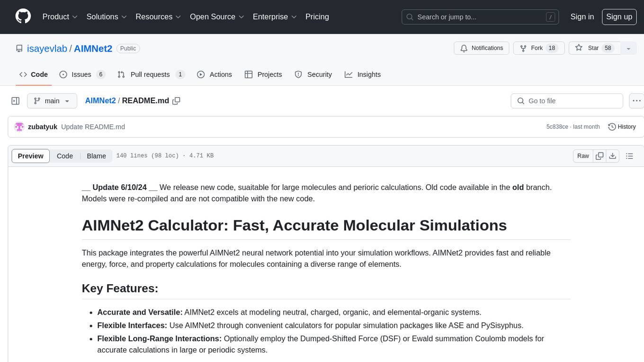Open the Pull requests tab
The image size is (644, 362).
(x=151, y=74)
